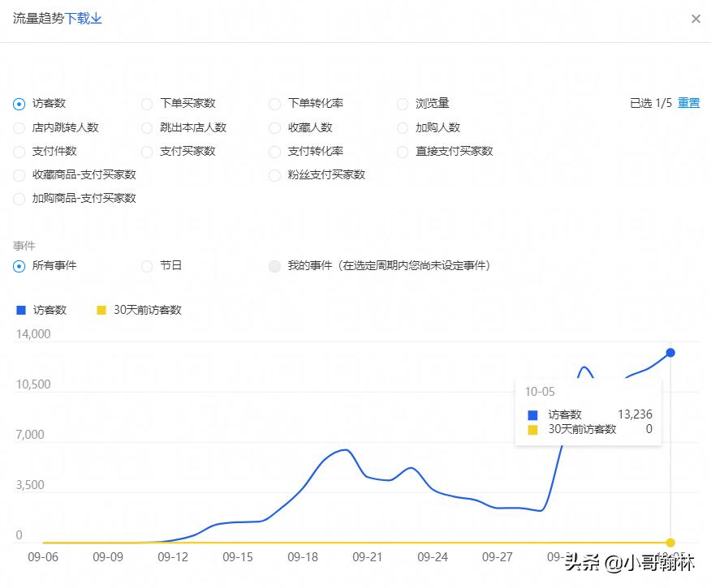The image size is (711, 588).
Task: Enable the 加购商品-支付买家数 metric
Action: click(x=18, y=198)
